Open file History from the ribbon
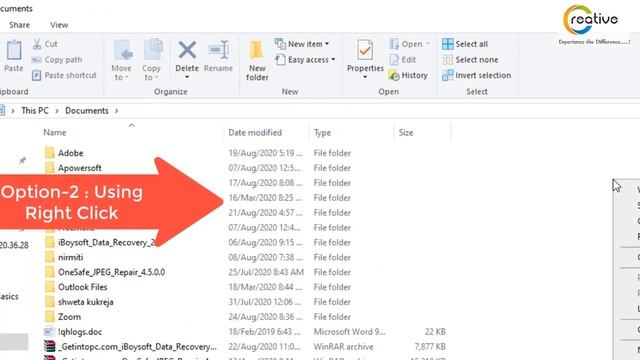Screen dimensions: 640x360 408,75
